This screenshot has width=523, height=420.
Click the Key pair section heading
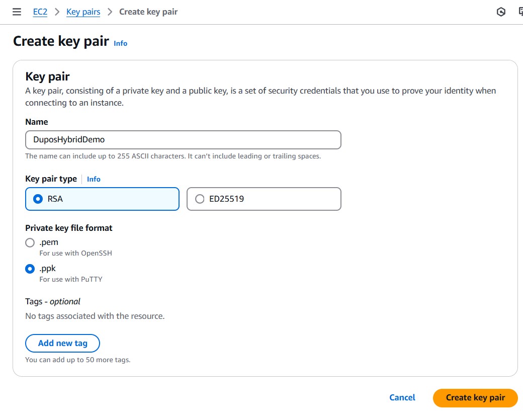[47, 77]
